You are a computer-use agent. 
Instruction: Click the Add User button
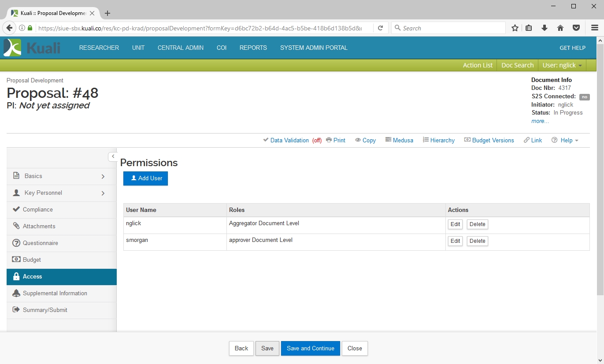click(145, 178)
